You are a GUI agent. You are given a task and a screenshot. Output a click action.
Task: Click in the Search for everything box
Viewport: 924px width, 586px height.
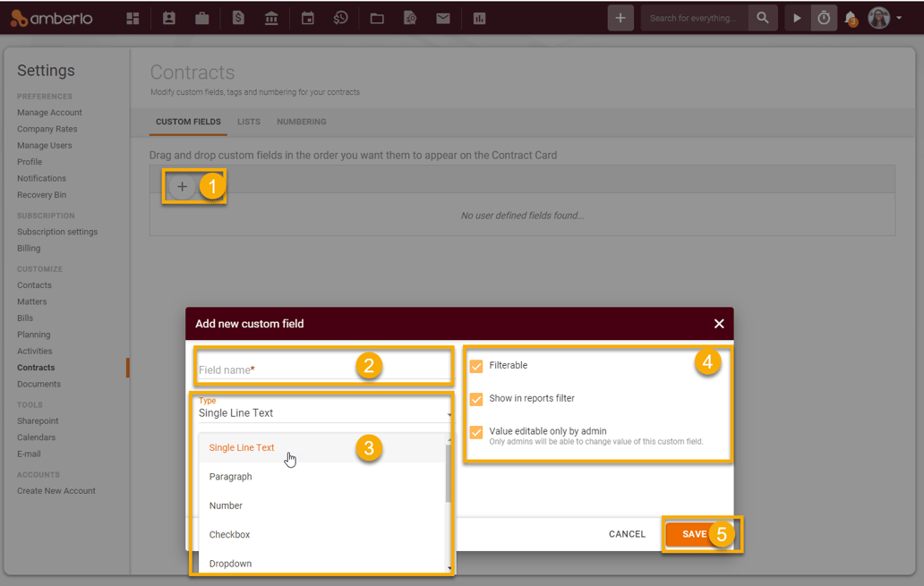(694, 18)
